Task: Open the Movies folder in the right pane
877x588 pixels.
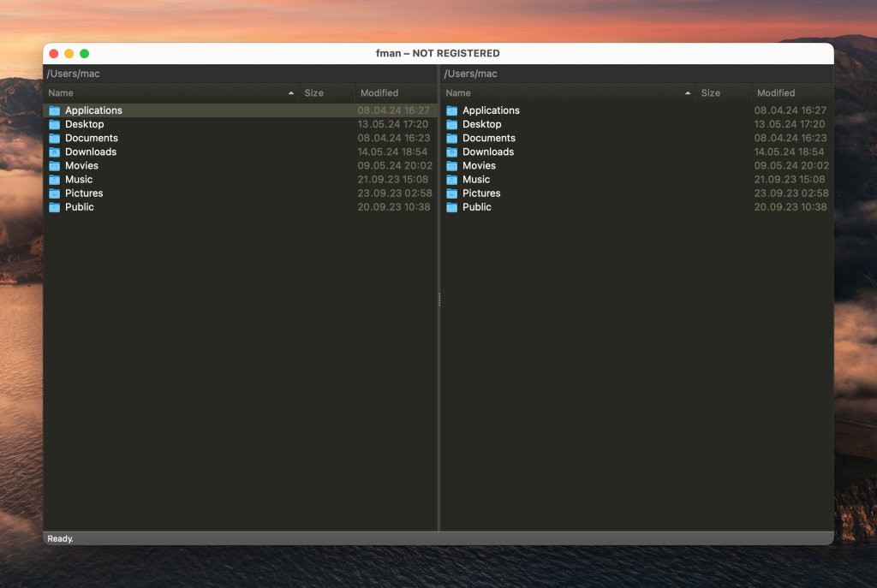Action: tap(480, 165)
